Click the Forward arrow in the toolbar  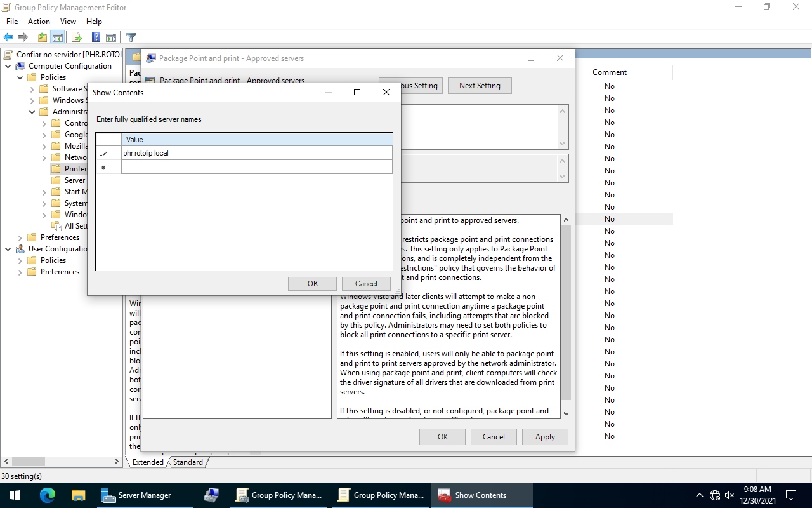click(23, 37)
